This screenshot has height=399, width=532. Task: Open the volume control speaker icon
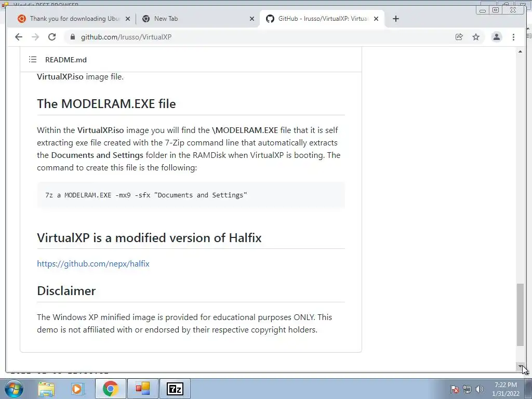[480, 389]
